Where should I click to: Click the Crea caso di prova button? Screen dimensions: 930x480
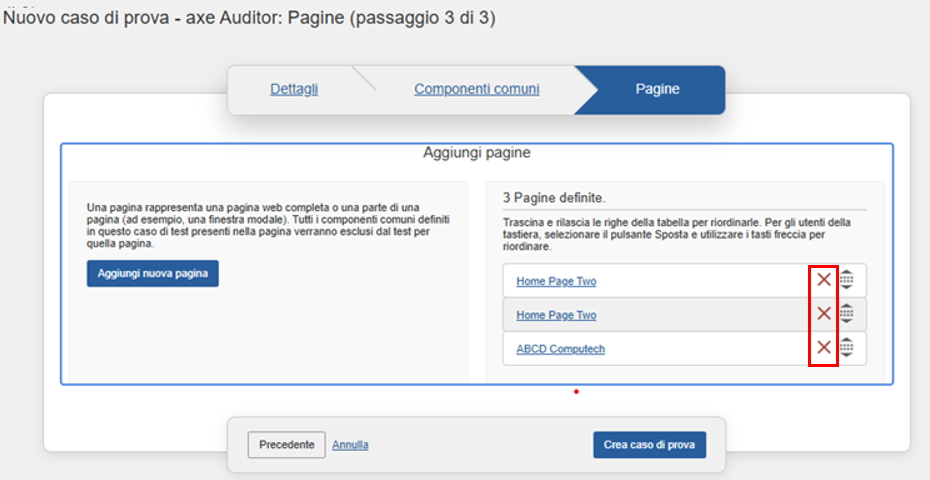pyautogui.click(x=649, y=445)
